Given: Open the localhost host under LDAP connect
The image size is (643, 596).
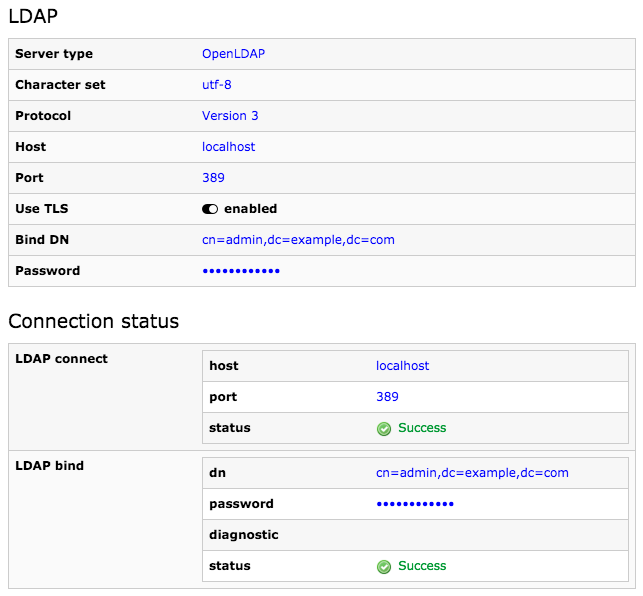Looking at the screenshot, I should (402, 366).
